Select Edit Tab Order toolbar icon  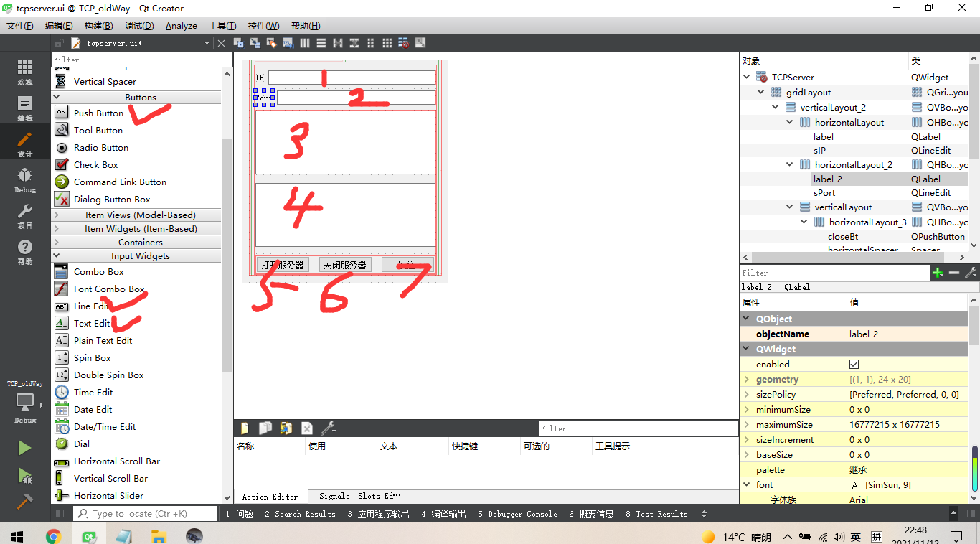pyautogui.click(x=288, y=43)
